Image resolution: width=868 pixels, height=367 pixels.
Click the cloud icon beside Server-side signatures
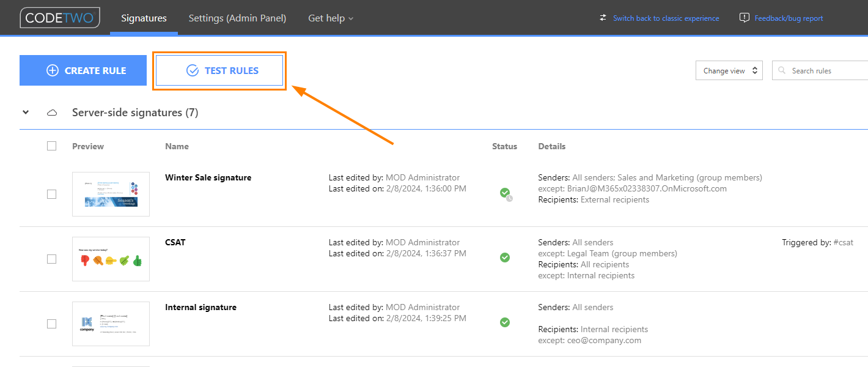coord(53,113)
